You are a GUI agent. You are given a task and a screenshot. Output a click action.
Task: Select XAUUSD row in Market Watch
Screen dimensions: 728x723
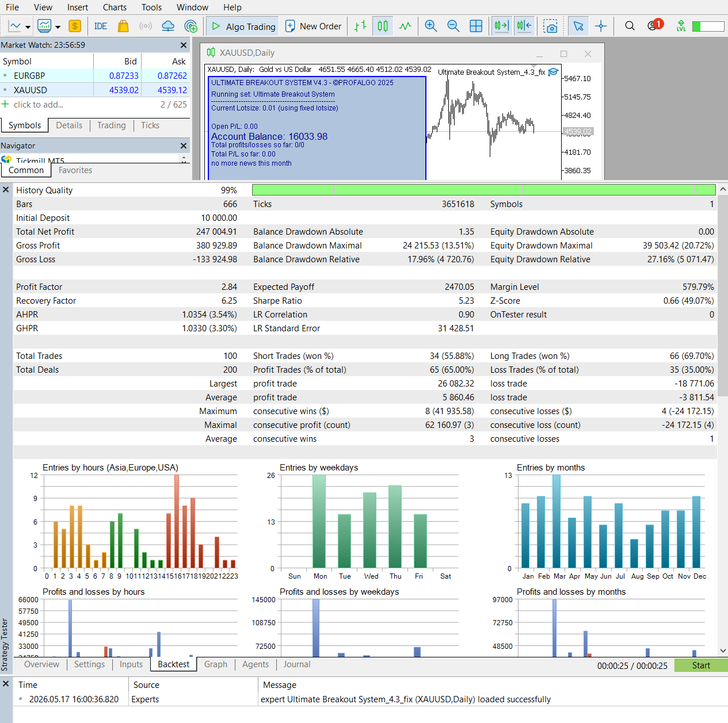(x=95, y=90)
